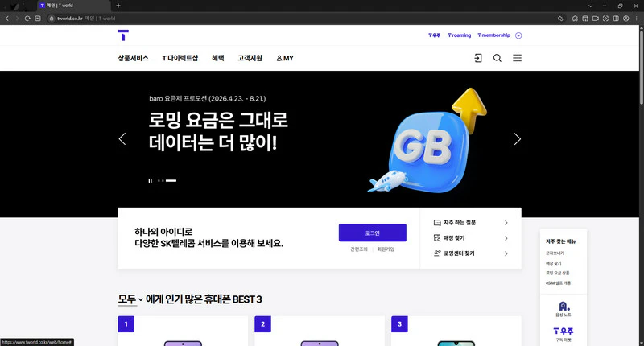The width and height of the screenshot is (644, 346).
Task: Open the rank 1 phone card
Action: pyautogui.click(x=183, y=331)
